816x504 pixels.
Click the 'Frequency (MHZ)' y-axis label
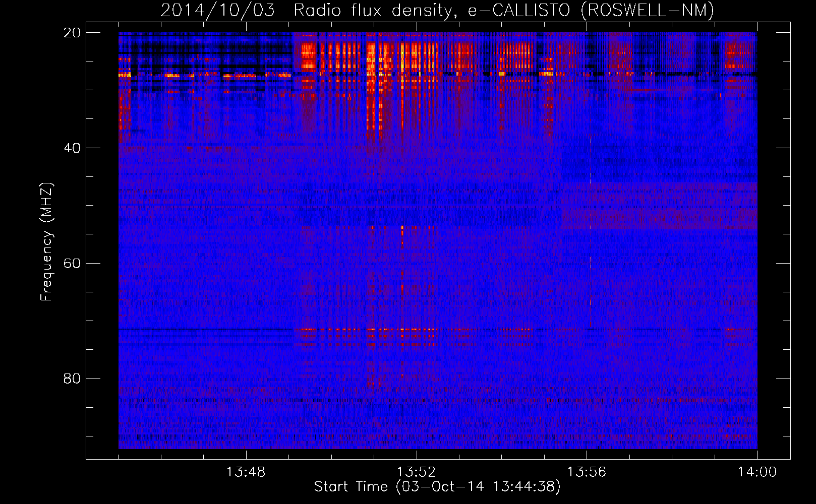pyautogui.click(x=46, y=242)
